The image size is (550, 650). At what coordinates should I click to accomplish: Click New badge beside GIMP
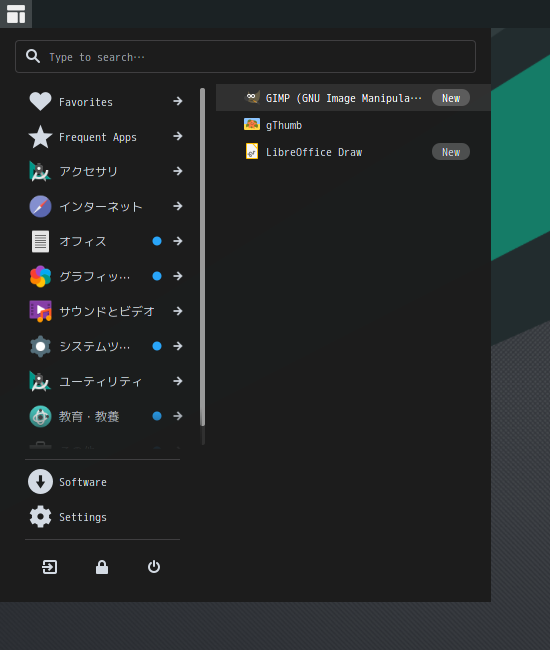click(451, 98)
